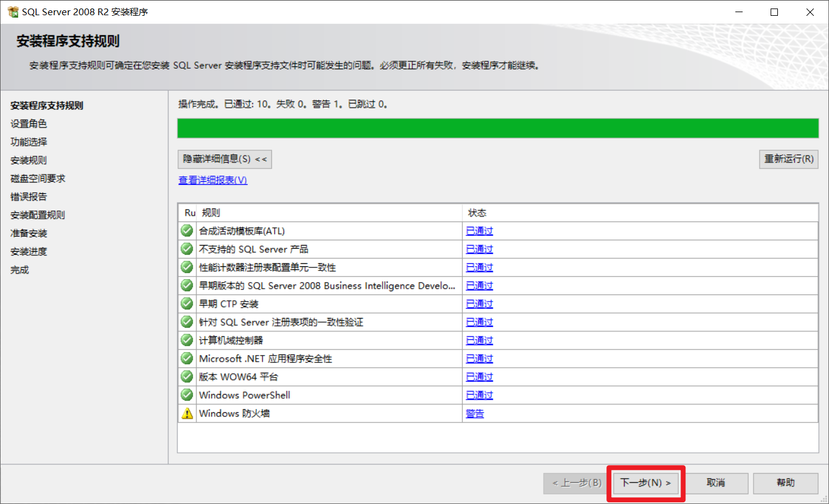Click the yellow warning icon for Windows 防火墙
This screenshot has height=504, width=829.
pyautogui.click(x=187, y=413)
